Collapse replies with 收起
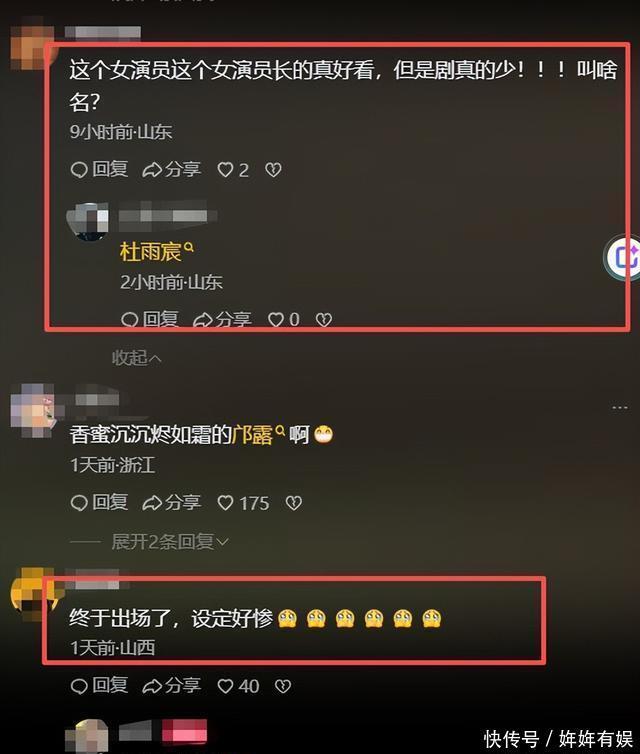Viewport: 640px width, 754px height. tap(137, 358)
